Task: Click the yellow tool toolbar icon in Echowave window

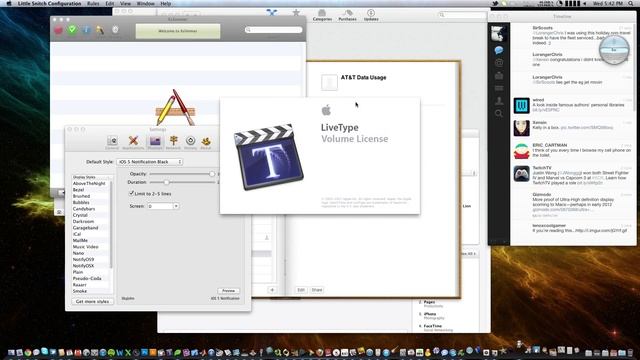Action: pos(100,30)
